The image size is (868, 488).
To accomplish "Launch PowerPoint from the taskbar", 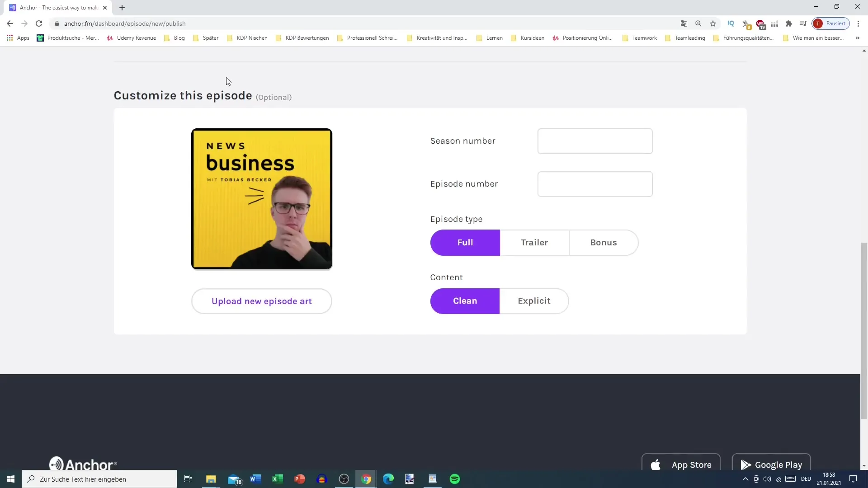I will point(300,479).
